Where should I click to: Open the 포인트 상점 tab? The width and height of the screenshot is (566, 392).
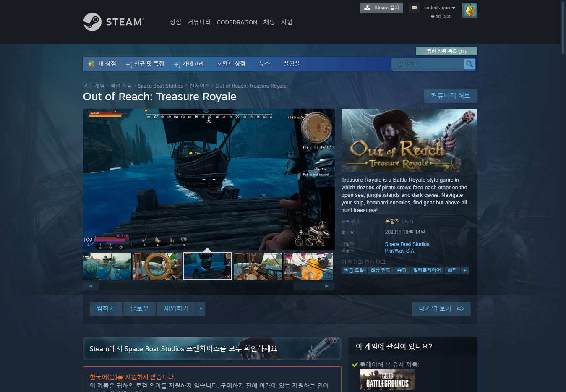click(x=231, y=64)
